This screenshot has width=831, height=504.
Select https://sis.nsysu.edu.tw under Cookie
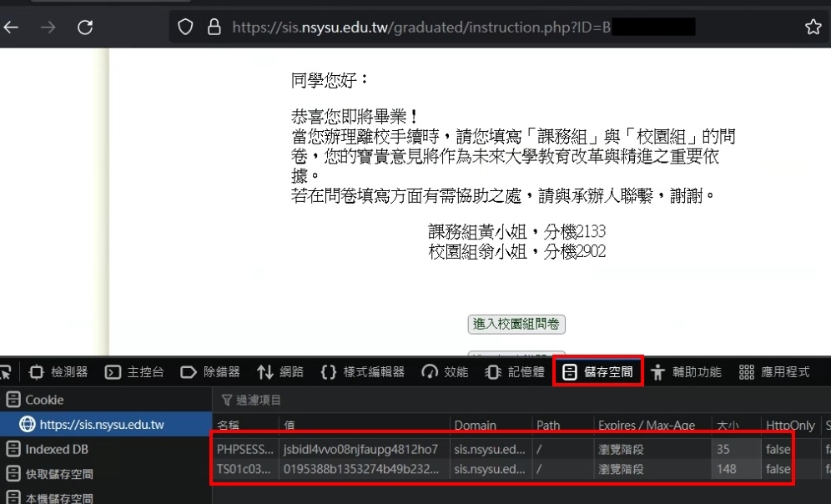(102, 425)
